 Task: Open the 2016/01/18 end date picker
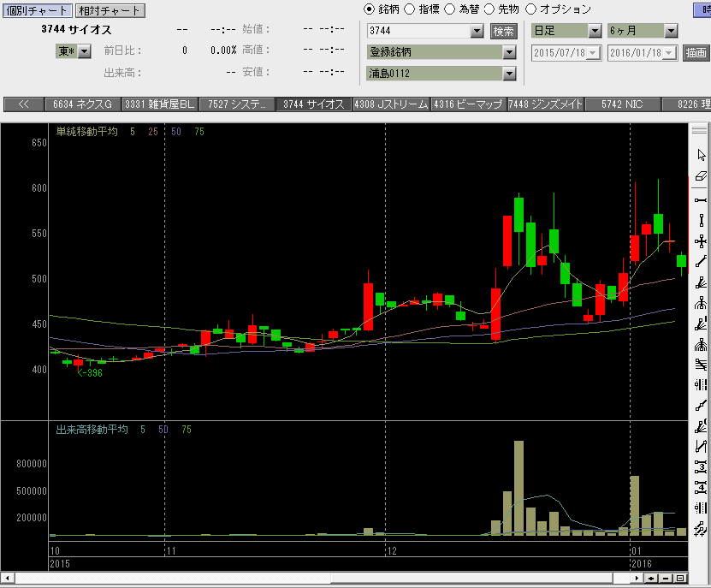tap(669, 53)
